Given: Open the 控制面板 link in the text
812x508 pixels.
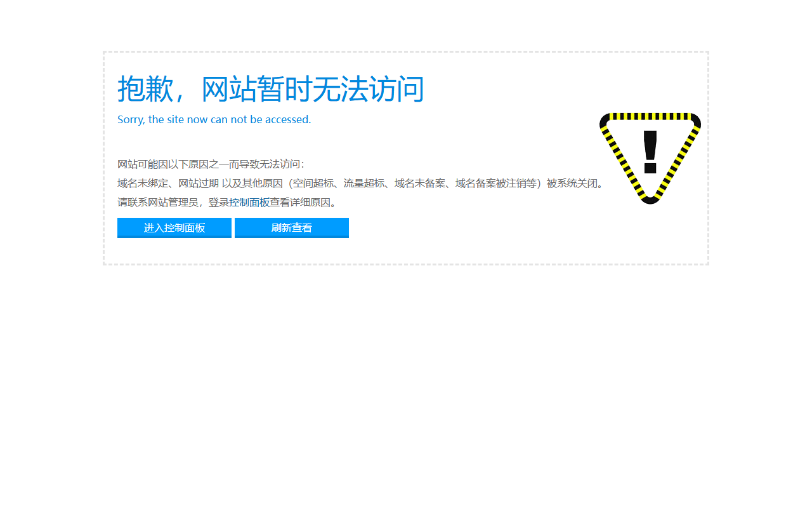Looking at the screenshot, I should pyautogui.click(x=249, y=203).
